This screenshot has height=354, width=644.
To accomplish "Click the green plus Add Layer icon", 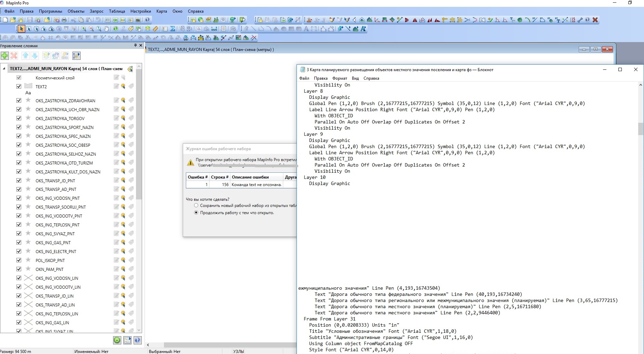I will 5,56.
